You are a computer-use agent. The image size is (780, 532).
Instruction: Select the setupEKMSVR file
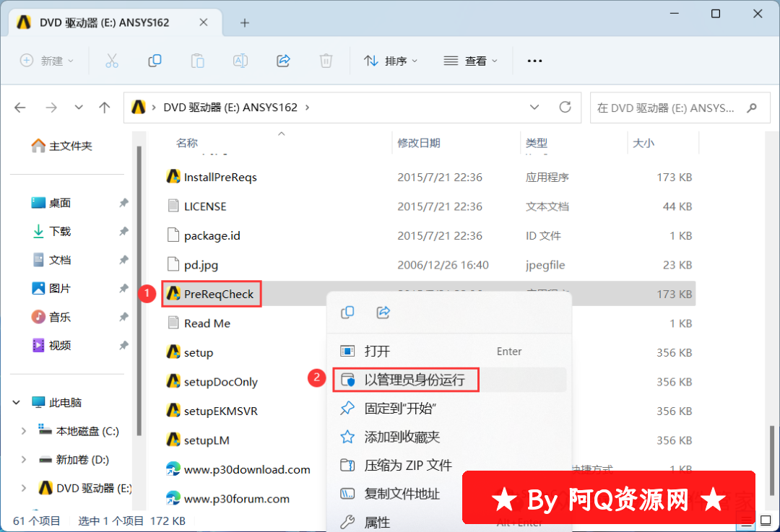pos(212,411)
